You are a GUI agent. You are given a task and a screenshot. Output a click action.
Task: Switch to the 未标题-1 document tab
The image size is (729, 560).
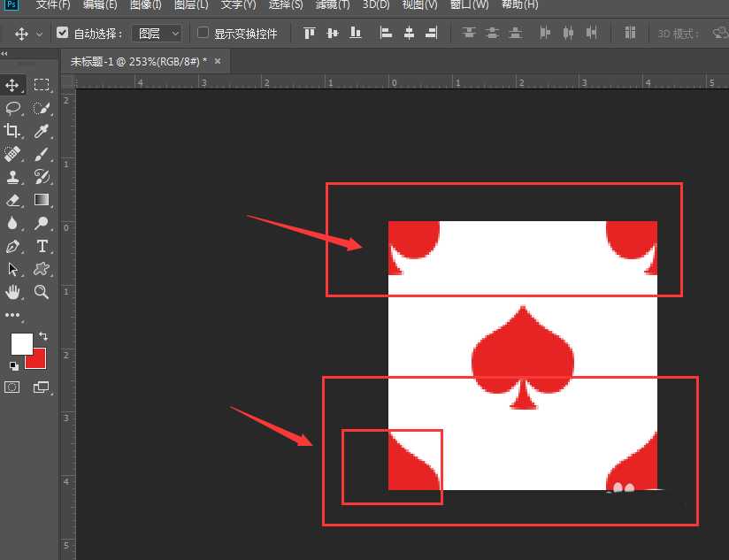139,61
